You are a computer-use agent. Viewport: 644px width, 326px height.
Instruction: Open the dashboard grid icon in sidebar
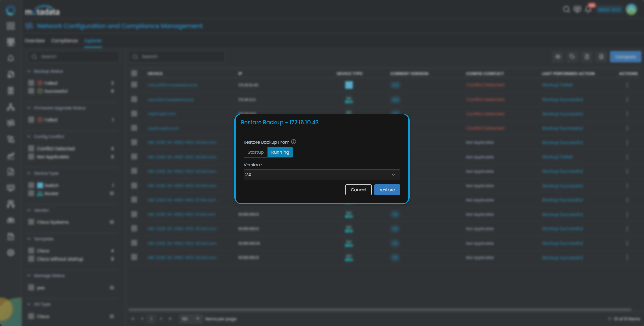tap(11, 26)
